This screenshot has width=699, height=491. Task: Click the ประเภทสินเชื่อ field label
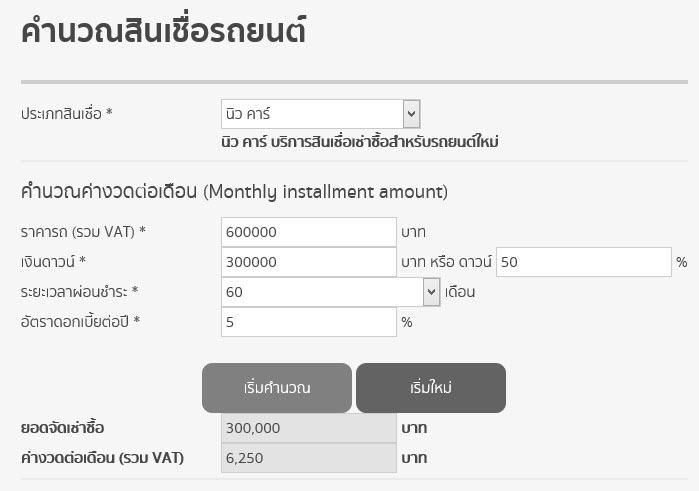click(x=67, y=114)
